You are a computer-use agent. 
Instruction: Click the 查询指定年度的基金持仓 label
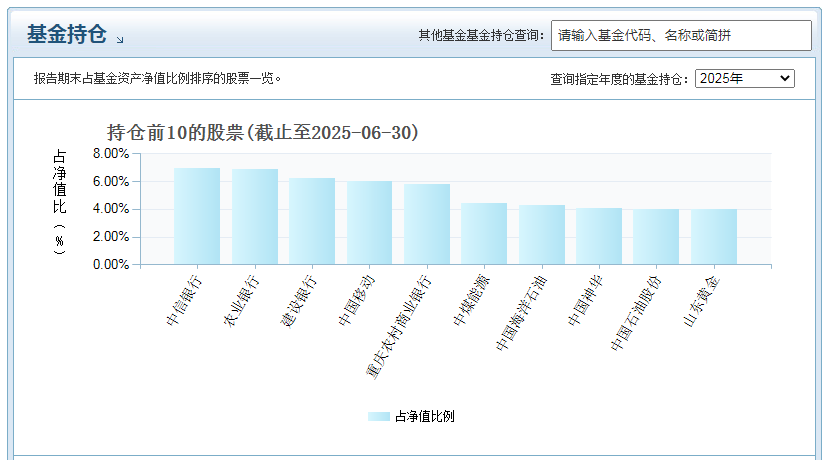click(x=619, y=79)
